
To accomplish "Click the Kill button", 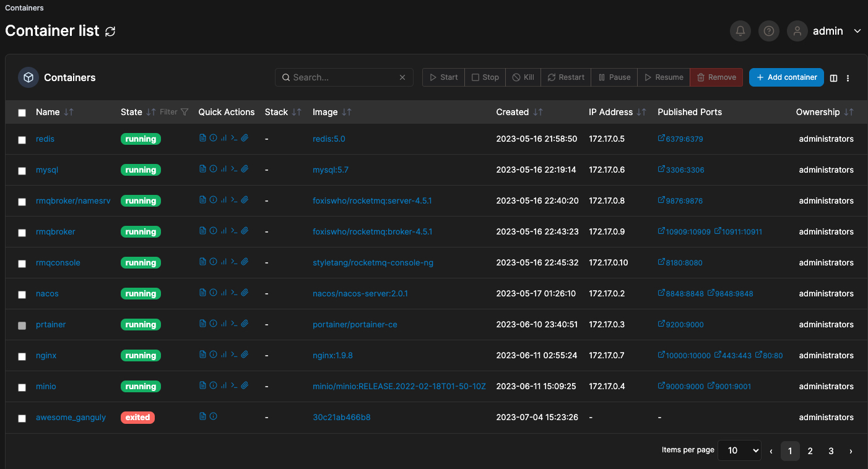I will pos(523,77).
